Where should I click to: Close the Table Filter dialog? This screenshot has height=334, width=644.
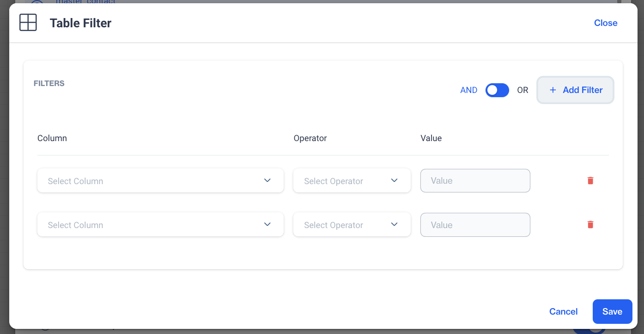coord(606,23)
